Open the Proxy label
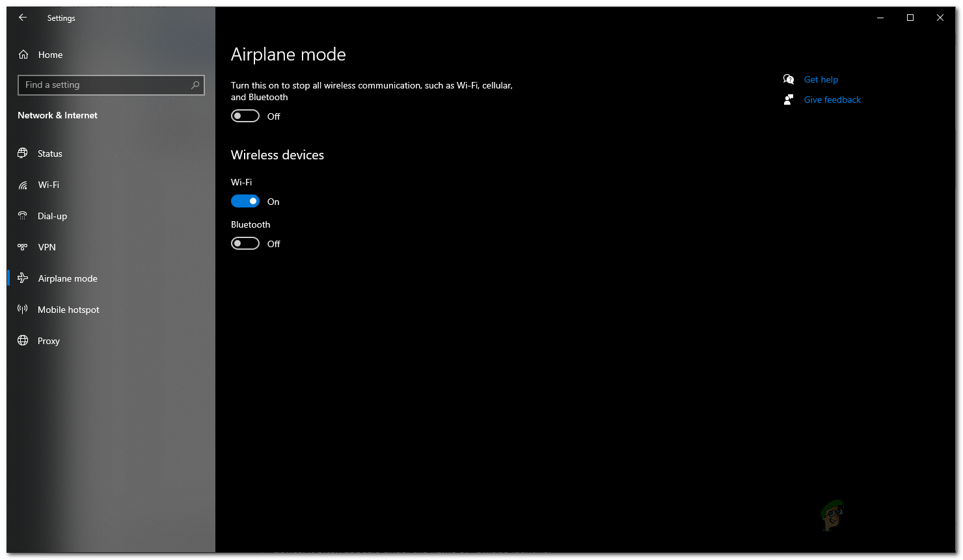This screenshot has width=963, height=560. (49, 341)
